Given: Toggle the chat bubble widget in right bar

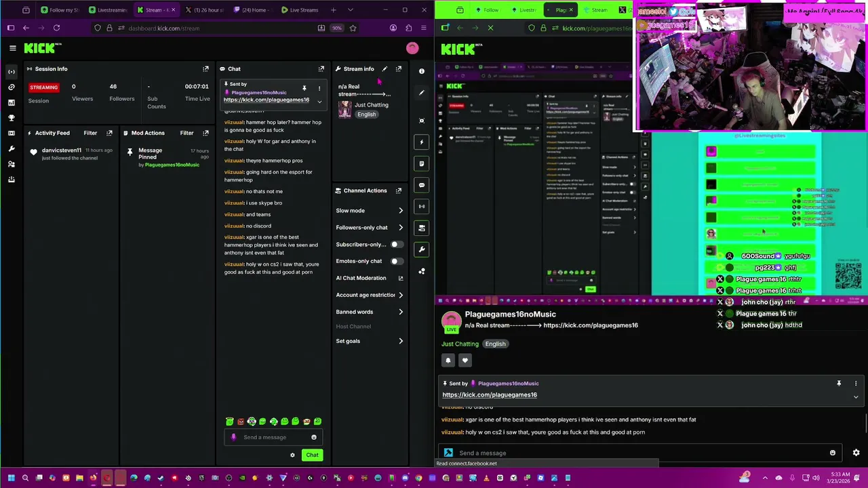Looking at the screenshot, I should 422,185.
